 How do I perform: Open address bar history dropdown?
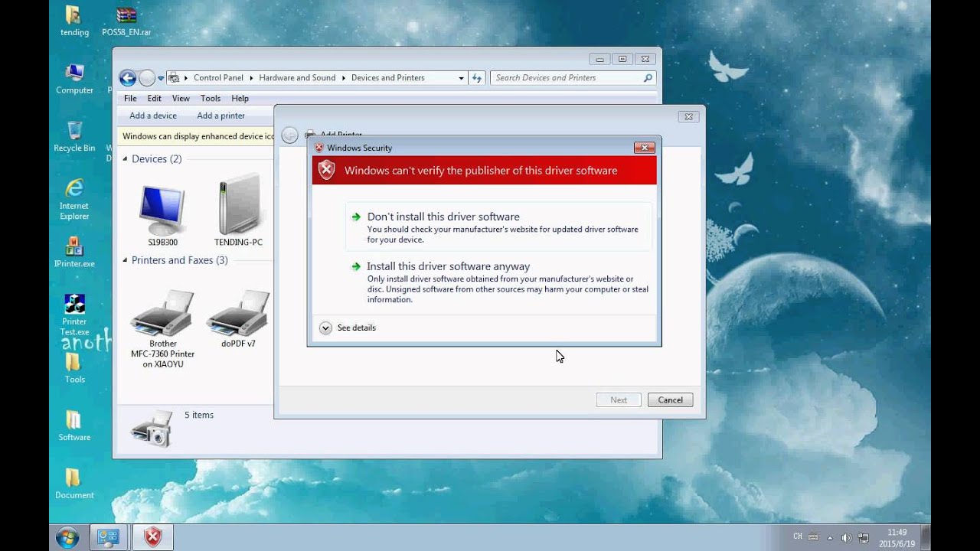[461, 78]
